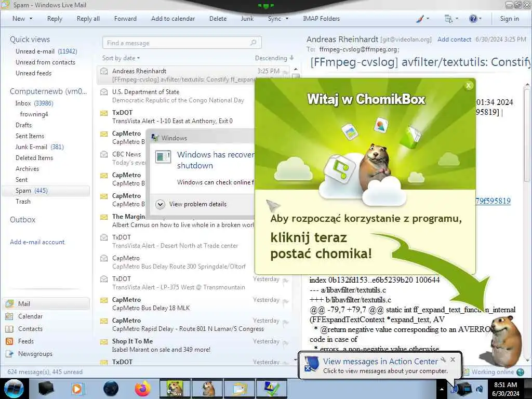The image size is (532, 399).
Task: Click the Add e-mail account link
Action: point(37,242)
